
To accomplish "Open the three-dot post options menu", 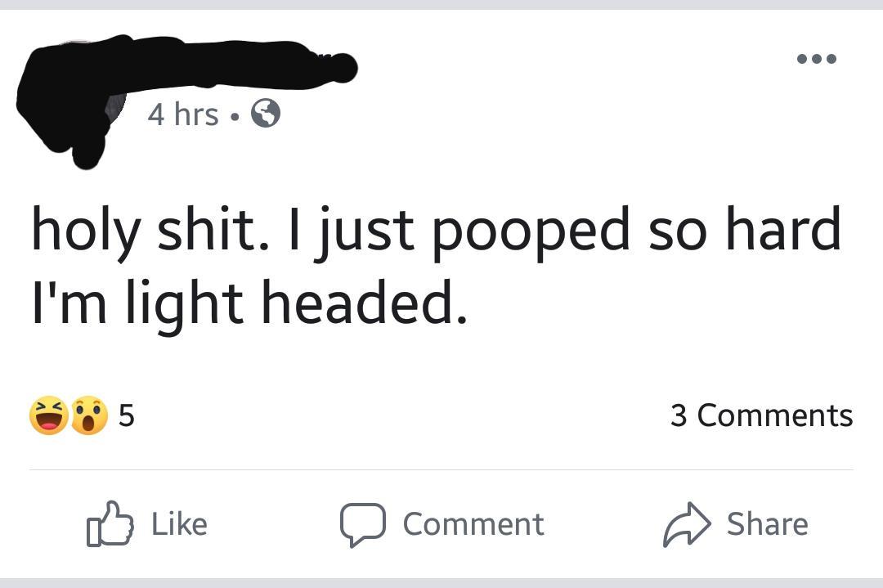I will coord(815,59).
